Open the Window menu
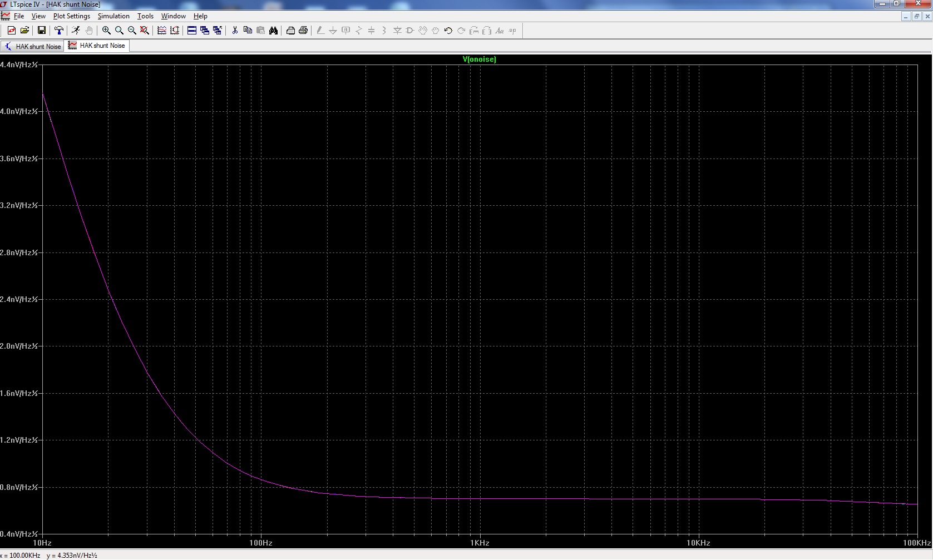The image size is (933, 560). tap(174, 16)
